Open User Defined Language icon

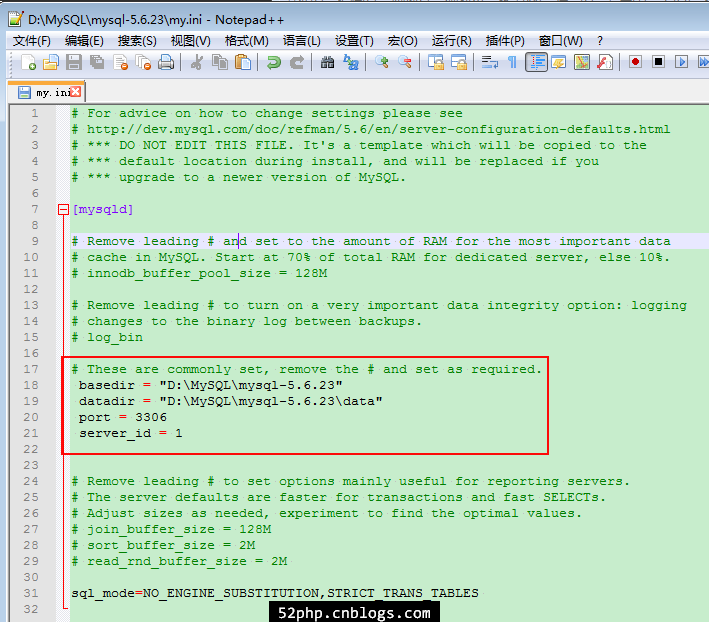click(559, 62)
